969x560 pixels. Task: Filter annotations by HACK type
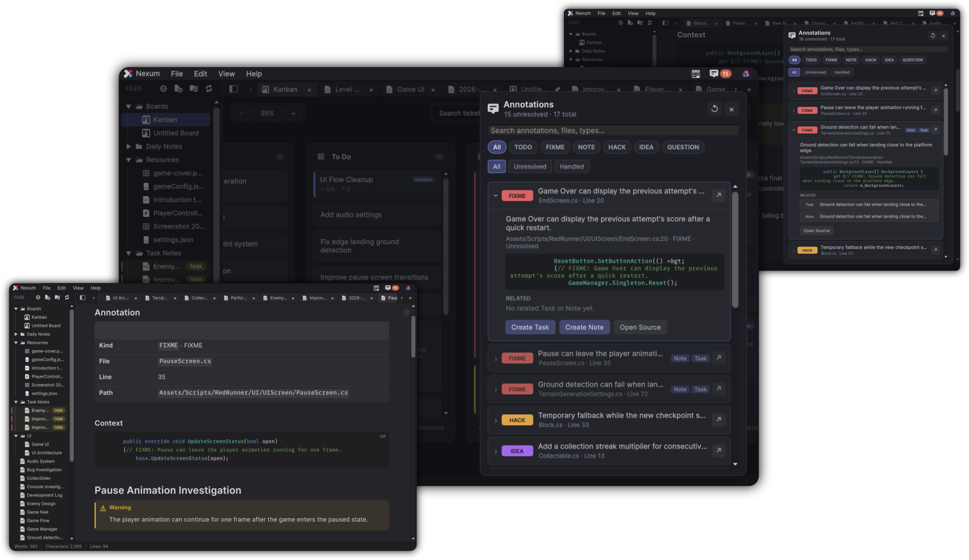point(617,147)
